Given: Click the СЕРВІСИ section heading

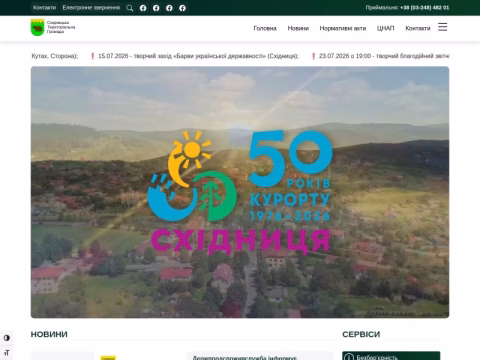Looking at the screenshot, I should tap(361, 334).
